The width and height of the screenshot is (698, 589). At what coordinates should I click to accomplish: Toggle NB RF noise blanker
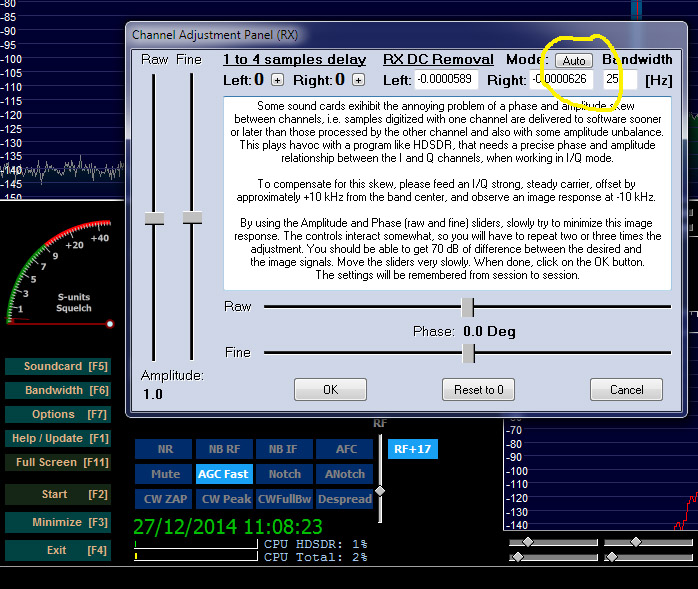point(224,449)
